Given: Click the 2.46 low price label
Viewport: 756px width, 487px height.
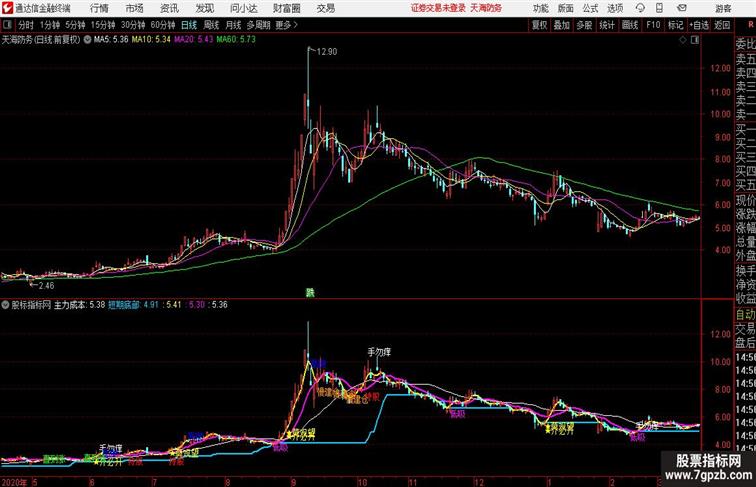Looking at the screenshot, I should click(46, 285).
